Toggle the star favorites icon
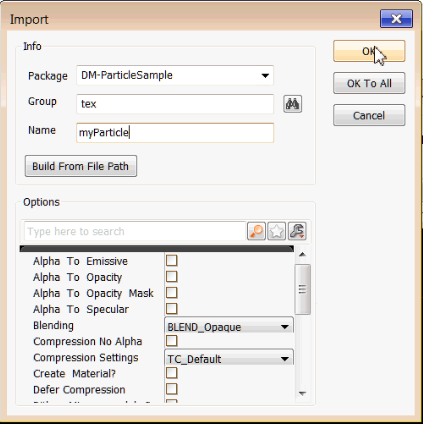 (x=276, y=231)
